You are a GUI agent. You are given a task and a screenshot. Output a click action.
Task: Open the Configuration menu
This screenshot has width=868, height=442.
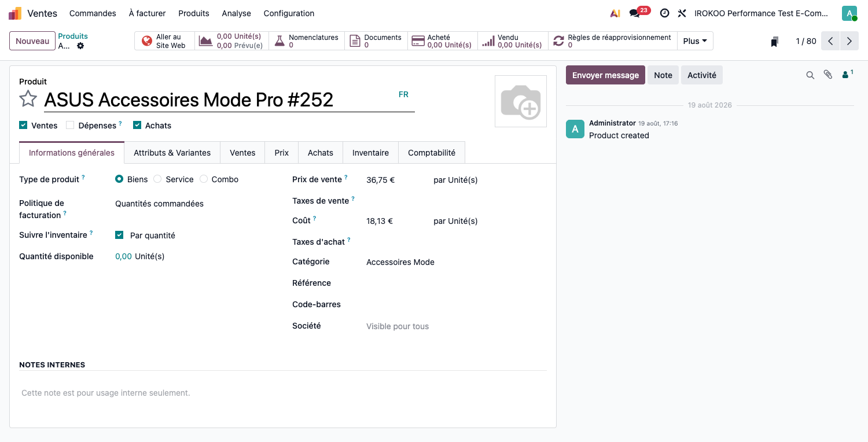pyautogui.click(x=289, y=13)
